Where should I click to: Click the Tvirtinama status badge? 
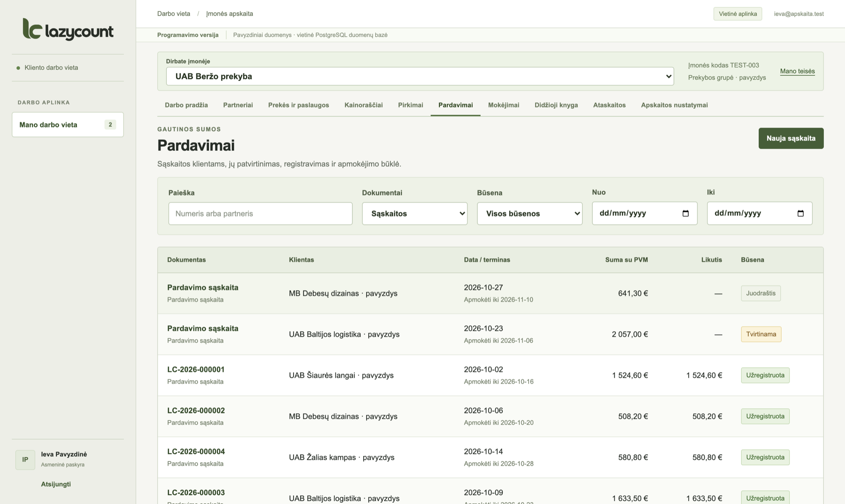pos(761,334)
